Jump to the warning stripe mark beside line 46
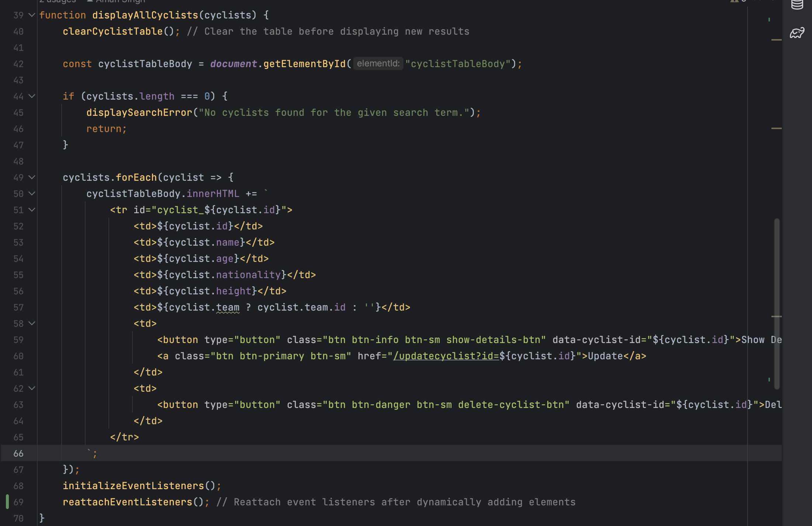The width and height of the screenshot is (812, 526). pyautogui.click(x=776, y=128)
